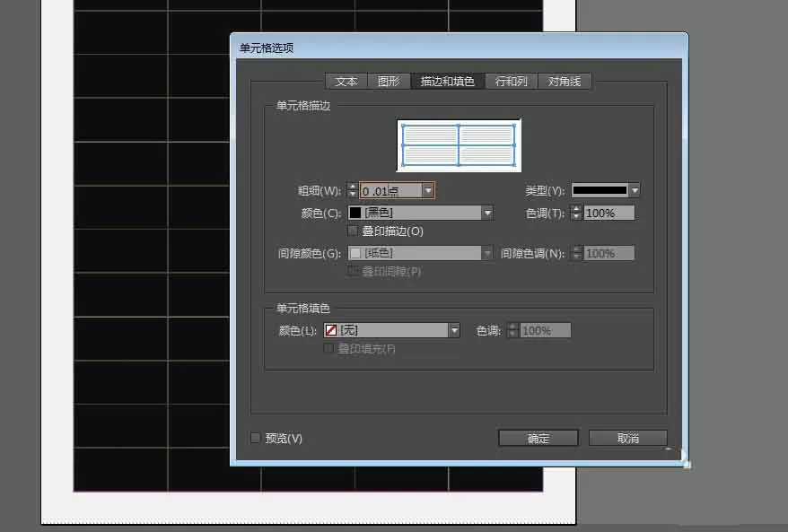
Task: Confirm with the 确定 button
Action: [x=538, y=438]
